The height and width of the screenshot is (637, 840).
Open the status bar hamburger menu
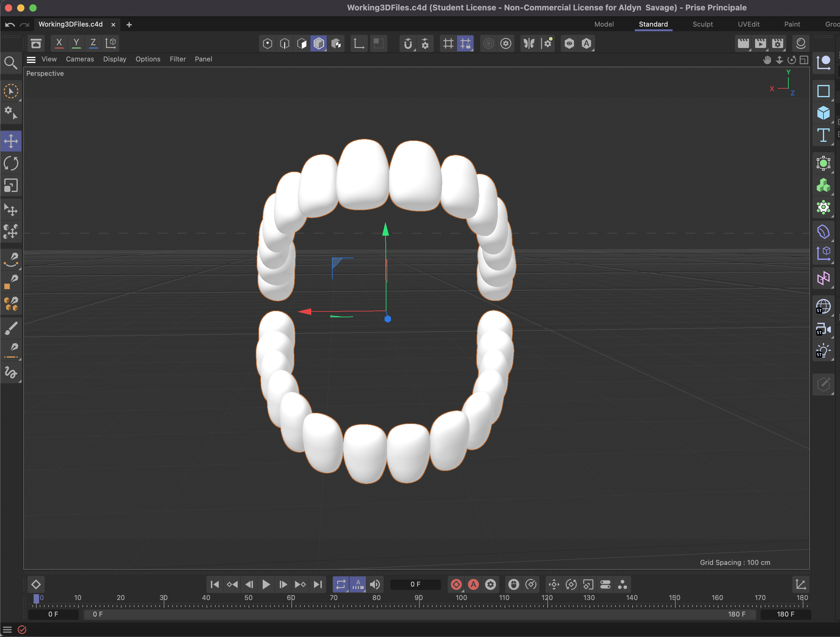pos(7,630)
